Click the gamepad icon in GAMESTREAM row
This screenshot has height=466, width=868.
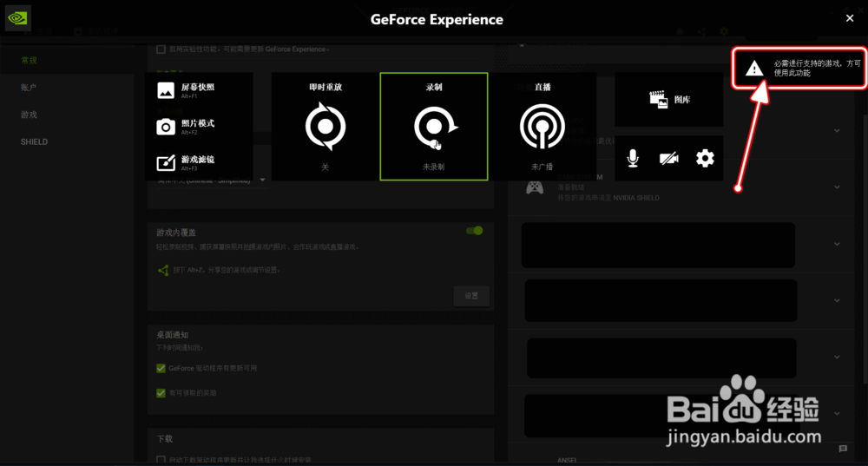[x=534, y=187]
